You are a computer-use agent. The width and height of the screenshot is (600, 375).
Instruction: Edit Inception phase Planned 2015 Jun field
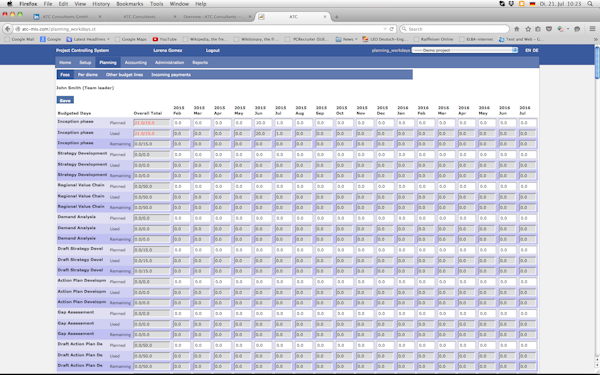(262, 123)
